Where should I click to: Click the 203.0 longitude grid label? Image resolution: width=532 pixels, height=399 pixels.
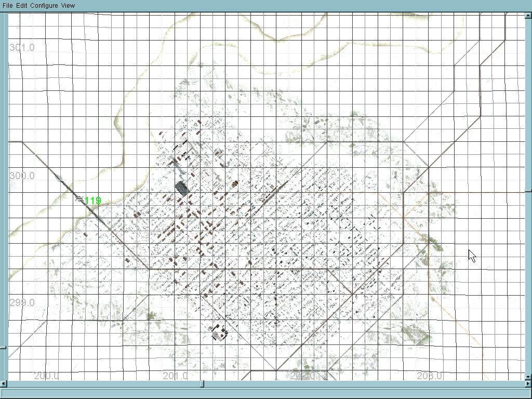[430, 376]
